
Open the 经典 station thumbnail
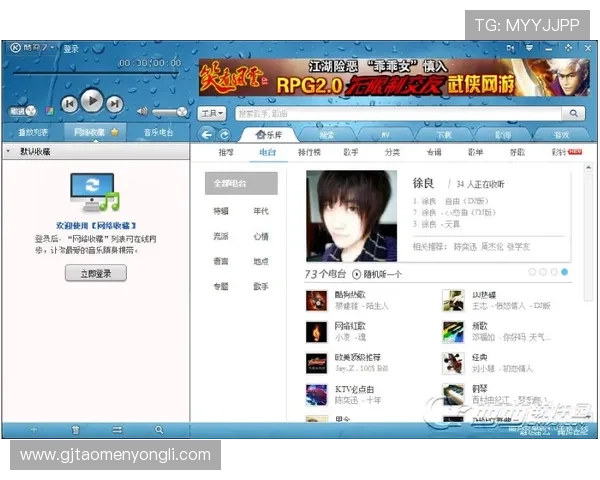pyautogui.click(x=453, y=363)
